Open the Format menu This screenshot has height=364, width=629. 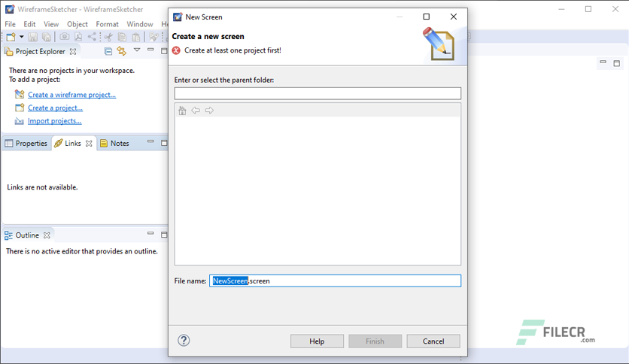107,24
